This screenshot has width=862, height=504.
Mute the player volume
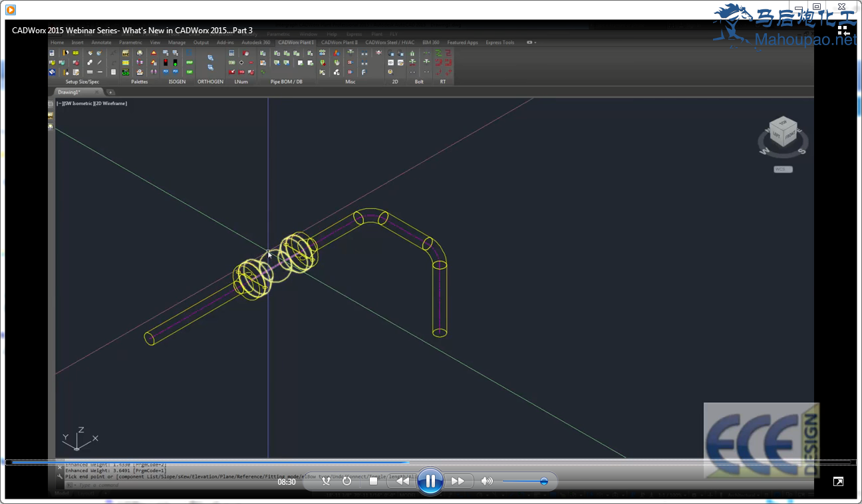tap(487, 481)
